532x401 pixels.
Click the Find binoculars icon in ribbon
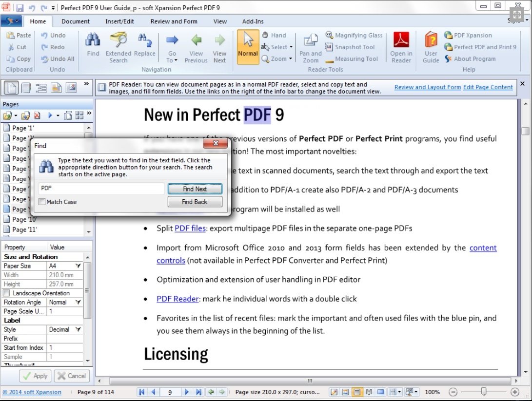pyautogui.click(x=93, y=41)
